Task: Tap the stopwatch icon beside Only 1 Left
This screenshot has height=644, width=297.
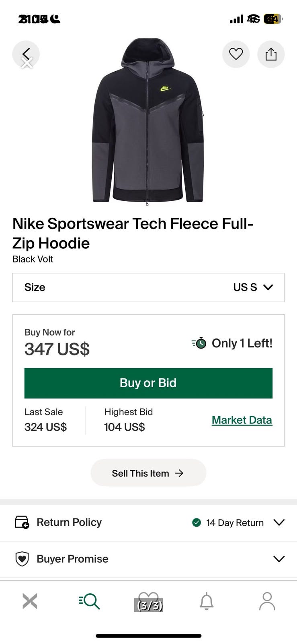Action: pos(199,343)
